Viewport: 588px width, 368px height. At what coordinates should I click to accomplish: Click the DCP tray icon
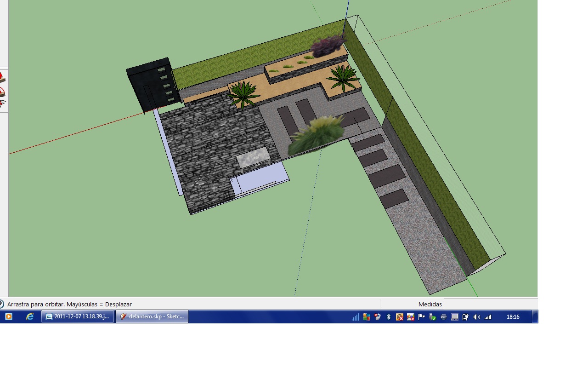(444, 317)
